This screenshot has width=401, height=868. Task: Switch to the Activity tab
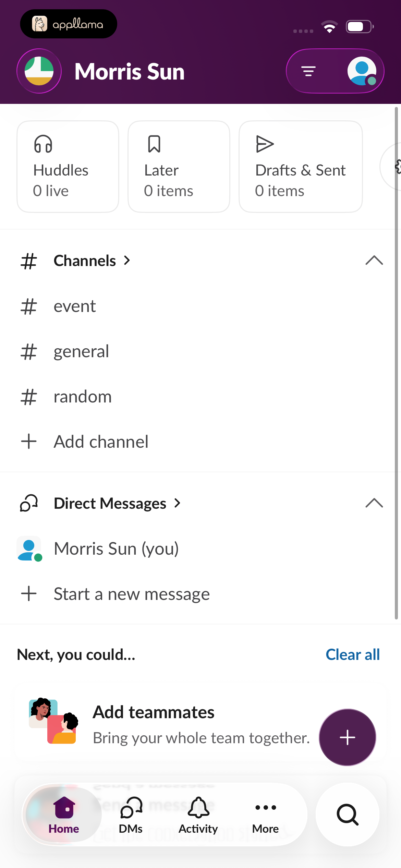pyautogui.click(x=198, y=816)
